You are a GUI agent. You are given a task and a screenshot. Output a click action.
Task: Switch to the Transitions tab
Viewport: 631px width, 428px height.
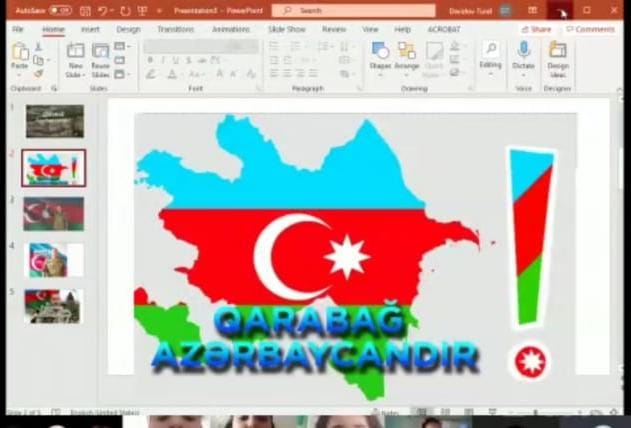click(x=175, y=29)
